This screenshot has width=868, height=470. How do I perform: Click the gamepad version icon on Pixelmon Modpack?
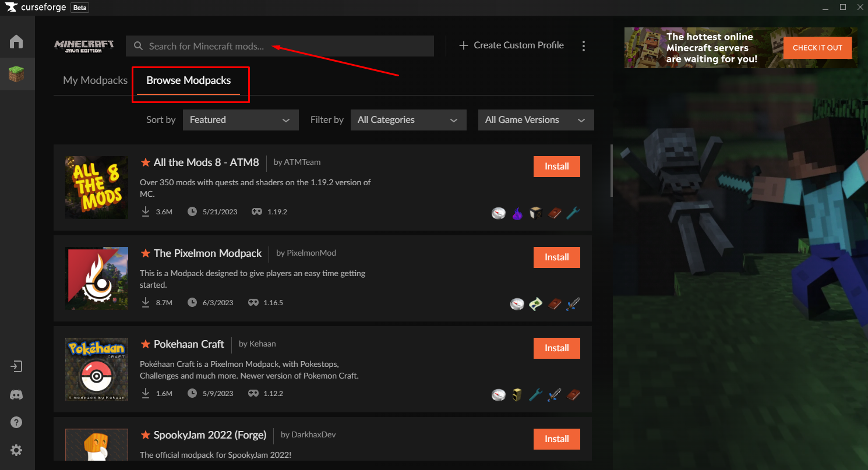[x=253, y=302]
